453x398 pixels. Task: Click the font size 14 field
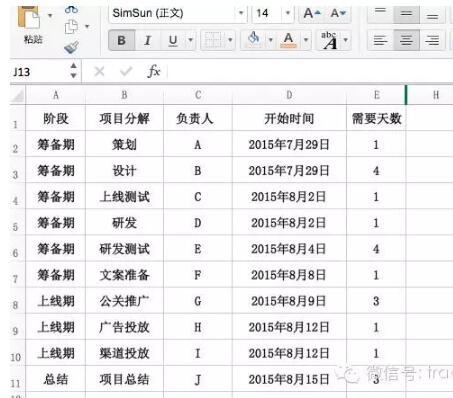click(268, 13)
